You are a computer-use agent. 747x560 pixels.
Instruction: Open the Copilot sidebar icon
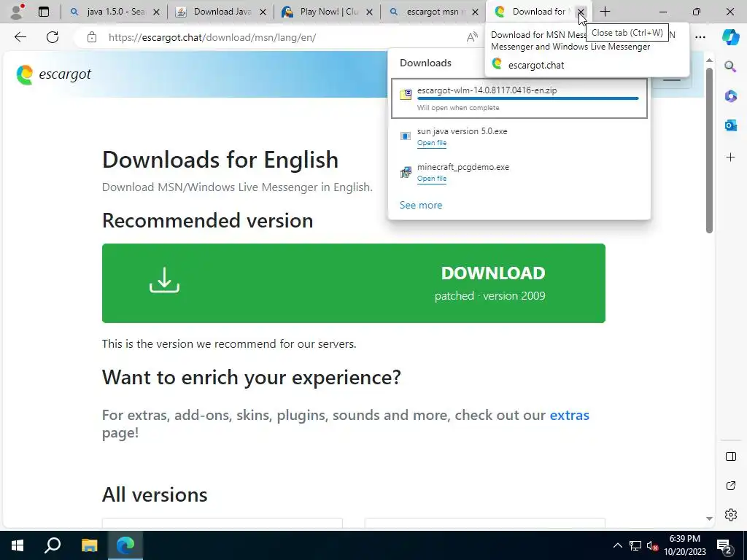click(730, 37)
